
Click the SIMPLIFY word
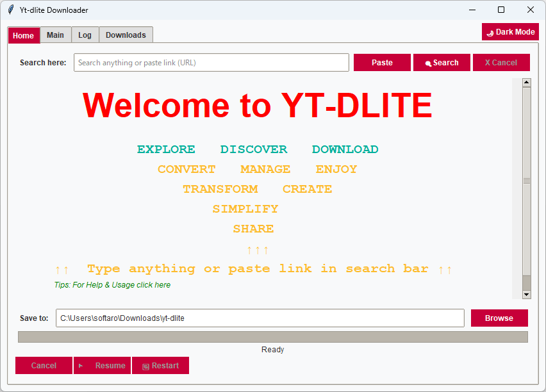point(245,209)
